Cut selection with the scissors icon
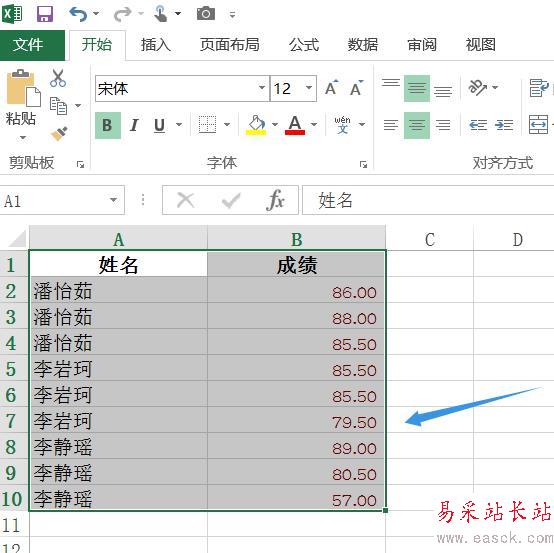Image resolution: width=554 pixels, height=553 pixels. point(58,78)
